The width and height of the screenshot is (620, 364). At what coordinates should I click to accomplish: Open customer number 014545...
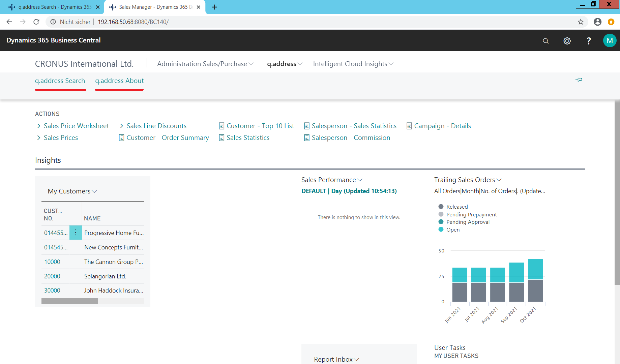pyautogui.click(x=56, y=247)
